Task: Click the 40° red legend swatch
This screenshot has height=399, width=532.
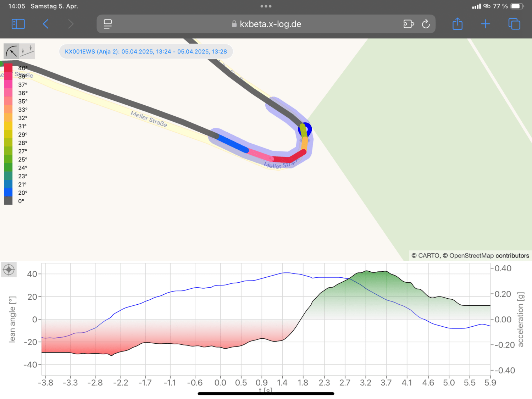Action: point(9,68)
